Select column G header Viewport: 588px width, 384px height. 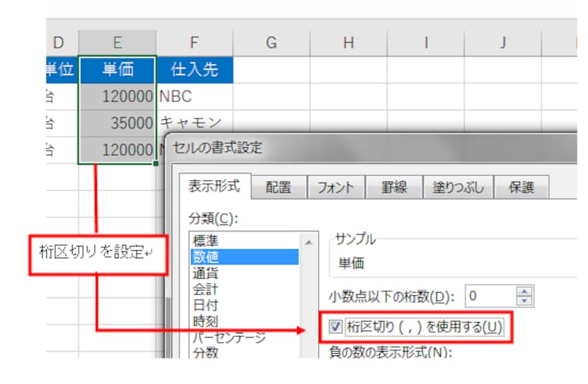[x=271, y=43]
